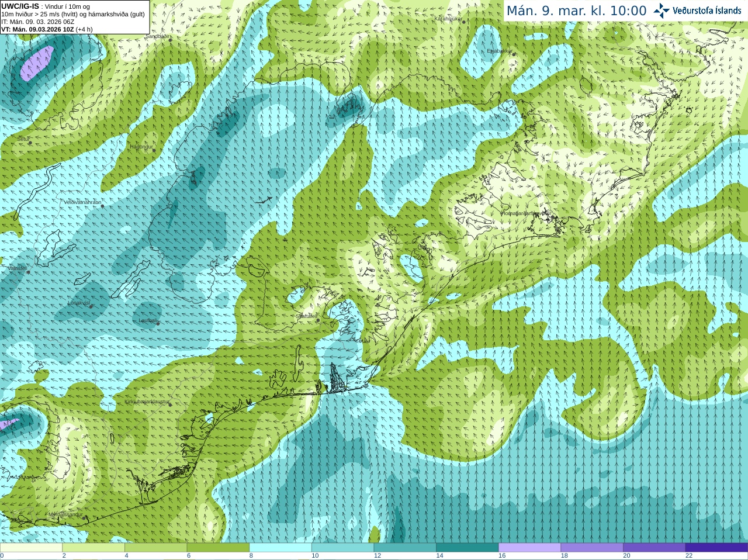Click the Kárahnjúkar place label
The image size is (748, 560).
point(448,19)
